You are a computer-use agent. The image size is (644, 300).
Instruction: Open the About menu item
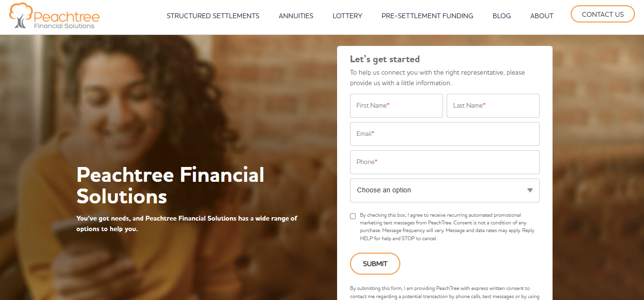point(542,16)
